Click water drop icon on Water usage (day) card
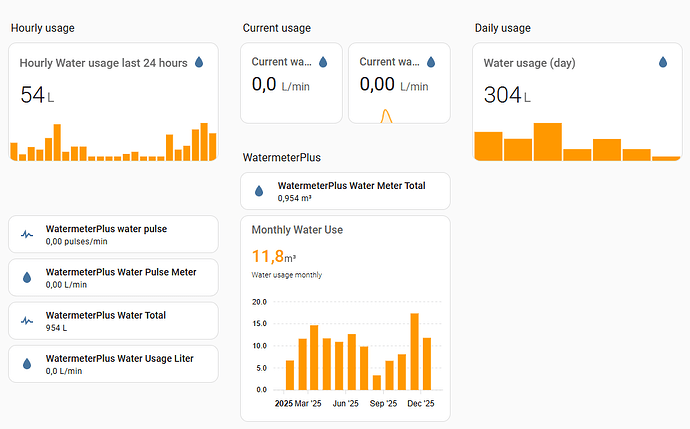Image resolution: width=690 pixels, height=429 pixels. click(x=662, y=62)
